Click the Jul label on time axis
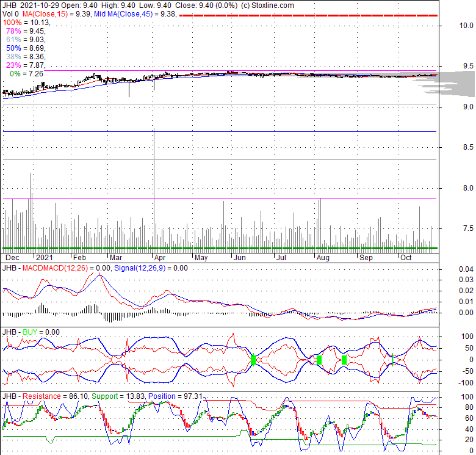The height and width of the screenshot is (455, 476). click(x=281, y=258)
